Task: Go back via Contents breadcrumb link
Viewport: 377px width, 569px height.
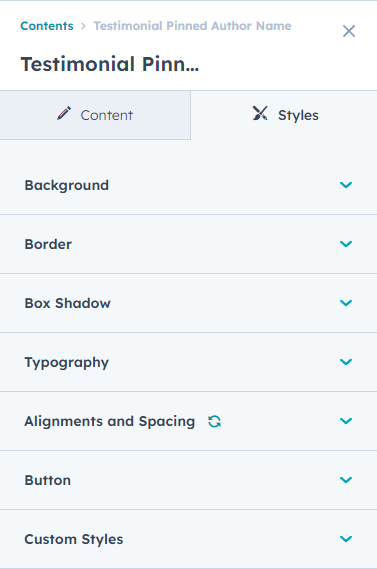Action: pos(47,26)
